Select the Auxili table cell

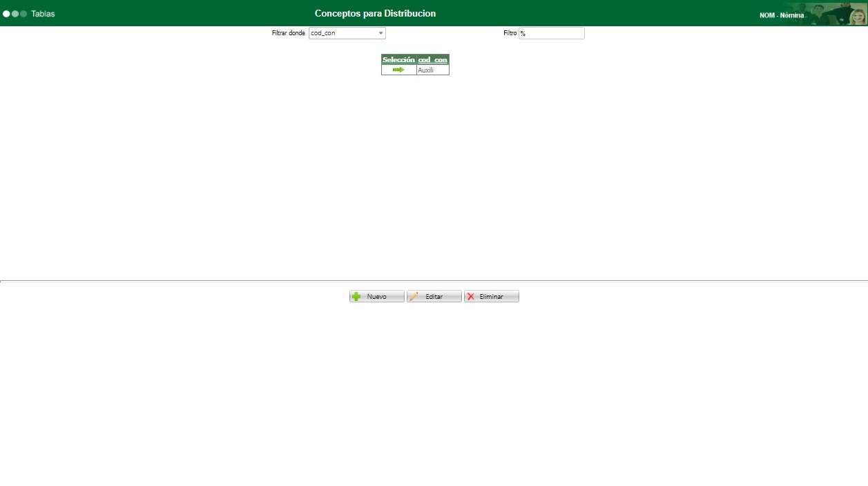[432, 70]
